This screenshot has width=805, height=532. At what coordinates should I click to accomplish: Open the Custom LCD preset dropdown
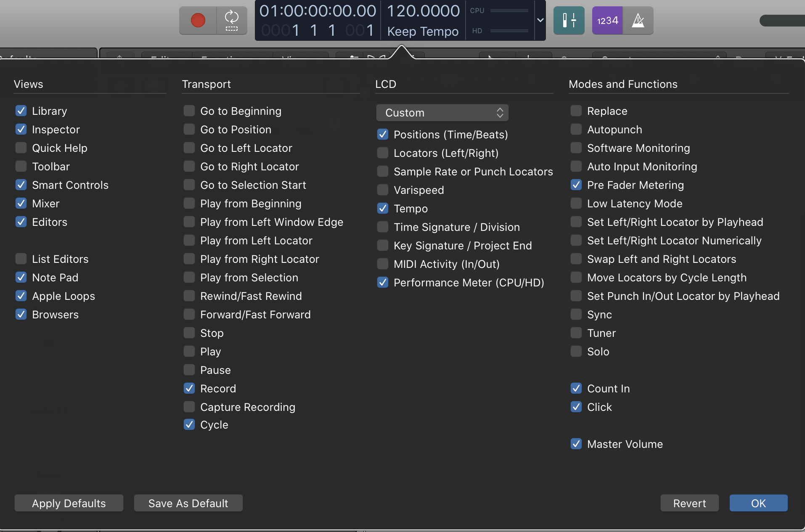(442, 112)
